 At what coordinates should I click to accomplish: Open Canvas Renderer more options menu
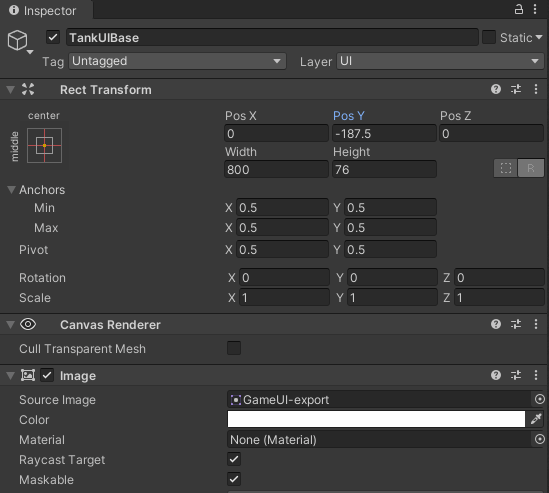(x=536, y=324)
